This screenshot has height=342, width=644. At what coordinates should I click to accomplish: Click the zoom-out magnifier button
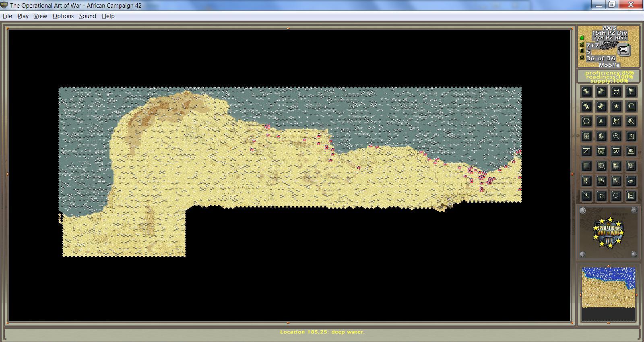click(x=616, y=136)
